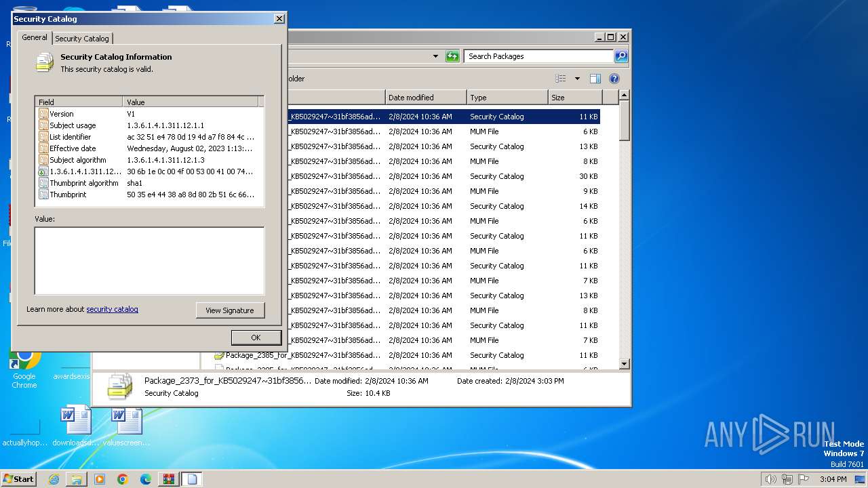This screenshot has height=488, width=868.
Task: Select Google Chrome desktop shortcut
Action: click(x=24, y=370)
